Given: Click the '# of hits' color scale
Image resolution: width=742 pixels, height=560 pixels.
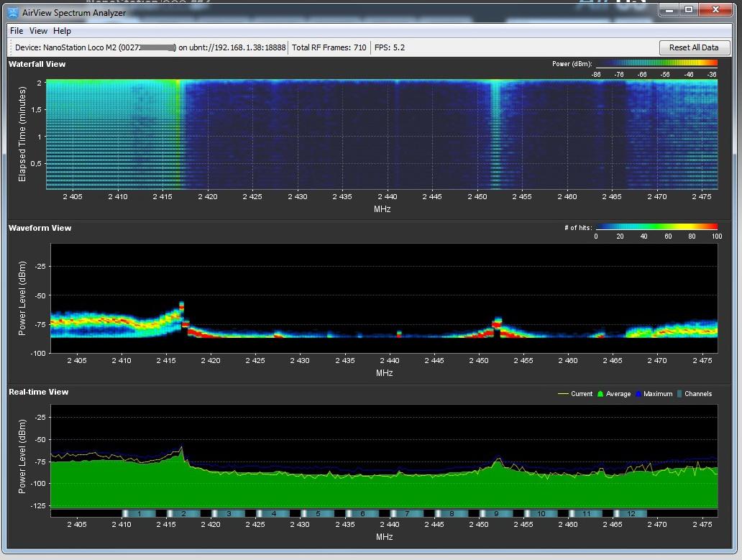Looking at the screenshot, I should [656, 228].
